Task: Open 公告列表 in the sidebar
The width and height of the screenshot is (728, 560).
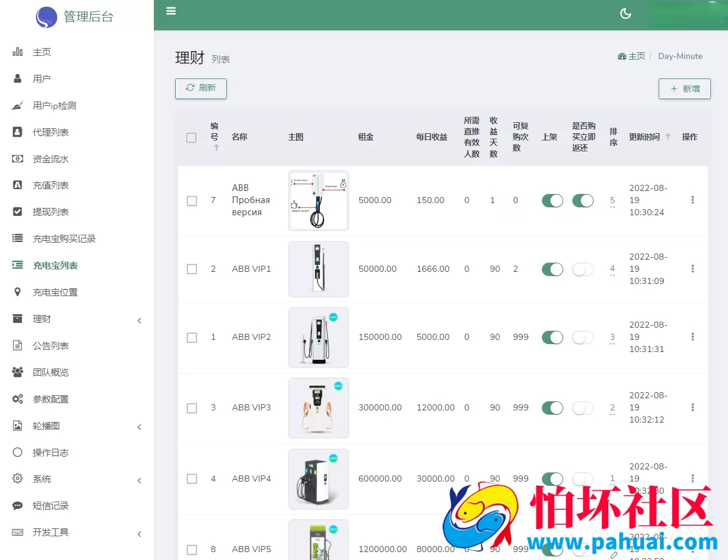Action: click(50, 345)
